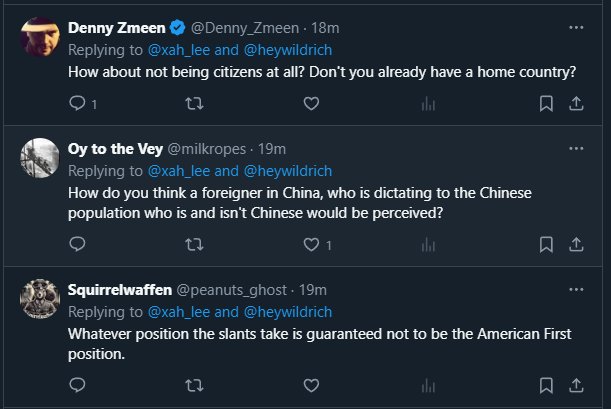Bookmark Denny Zmeen's tweet
This screenshot has width=611, height=409.
pyautogui.click(x=546, y=103)
